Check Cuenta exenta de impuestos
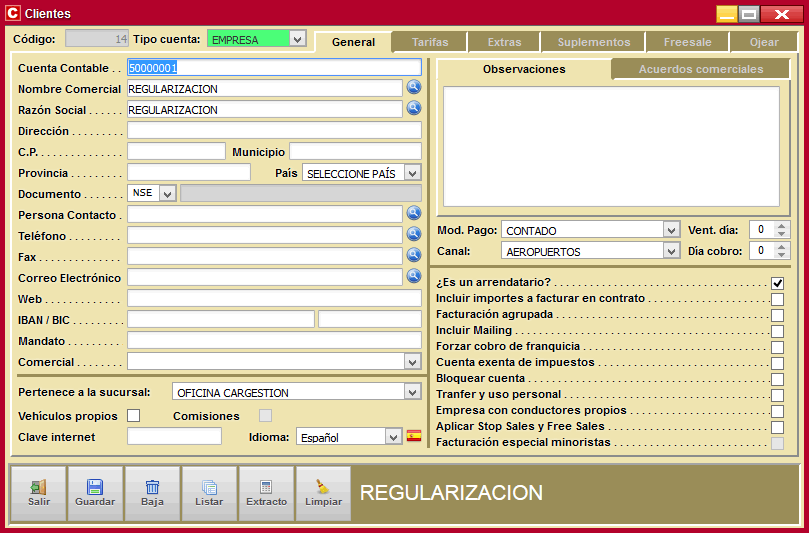 (778, 363)
